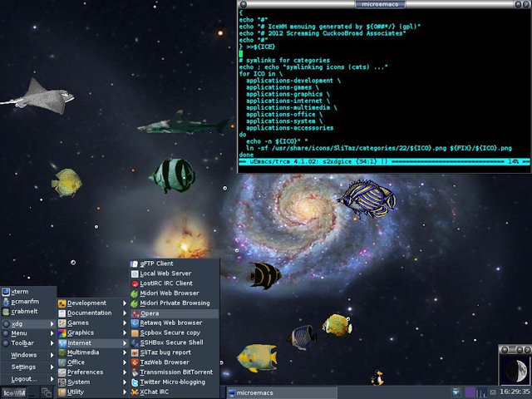532x399 pixels.
Task: Click the purple workspace tray indicator
Action: click(470, 392)
